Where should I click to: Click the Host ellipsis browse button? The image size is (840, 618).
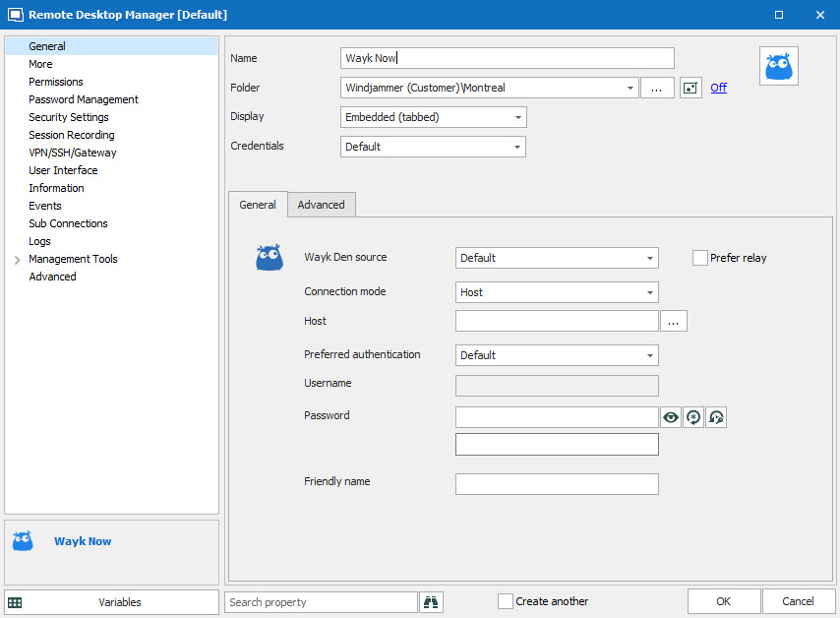[x=674, y=321]
